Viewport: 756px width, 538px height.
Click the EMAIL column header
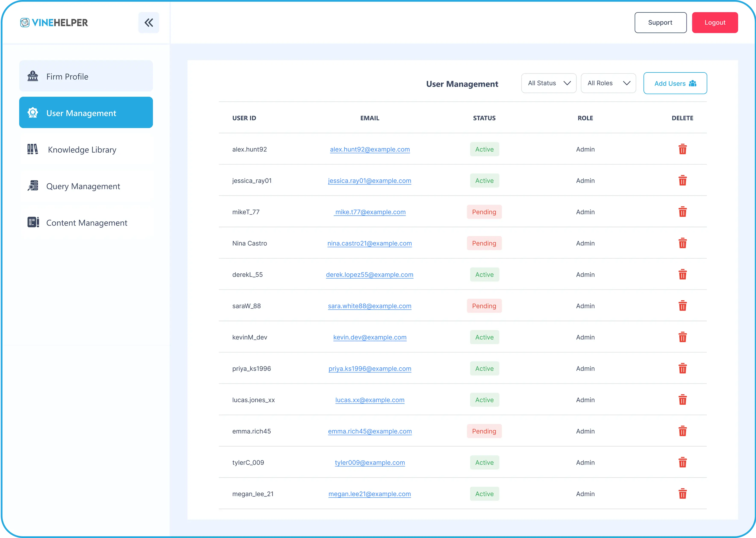click(370, 118)
